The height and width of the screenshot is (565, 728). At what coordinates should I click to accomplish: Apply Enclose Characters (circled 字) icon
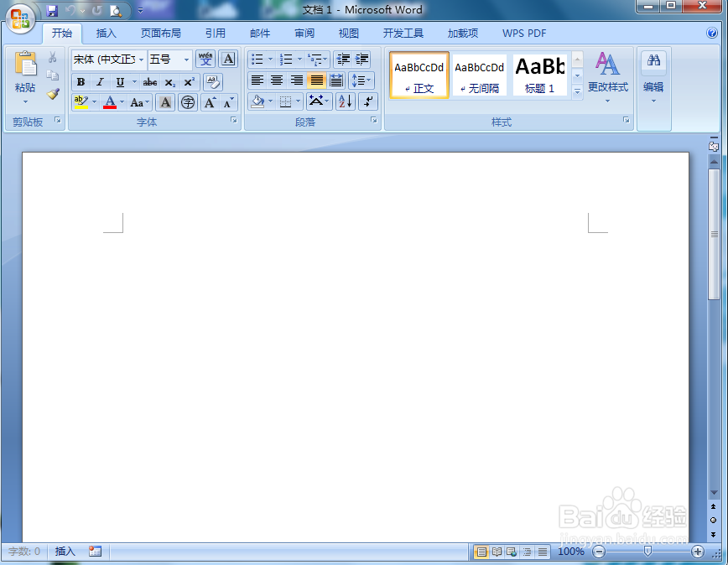click(x=188, y=102)
